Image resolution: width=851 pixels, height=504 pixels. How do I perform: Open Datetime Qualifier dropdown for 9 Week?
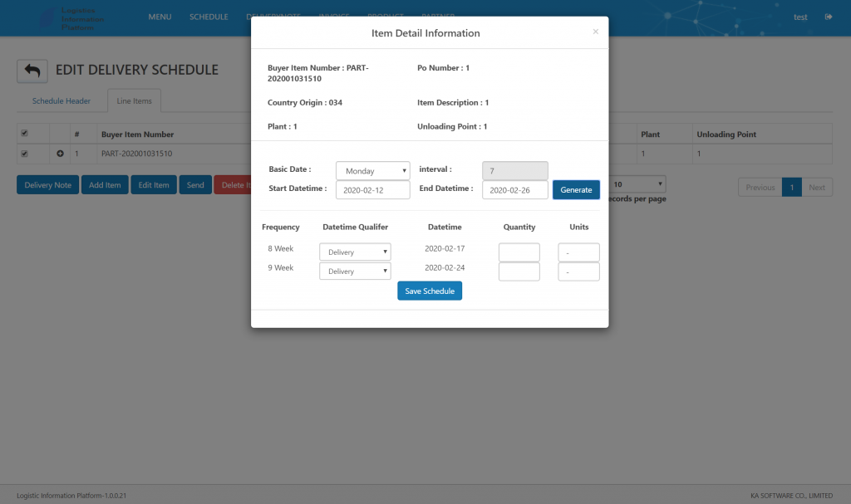tap(355, 272)
